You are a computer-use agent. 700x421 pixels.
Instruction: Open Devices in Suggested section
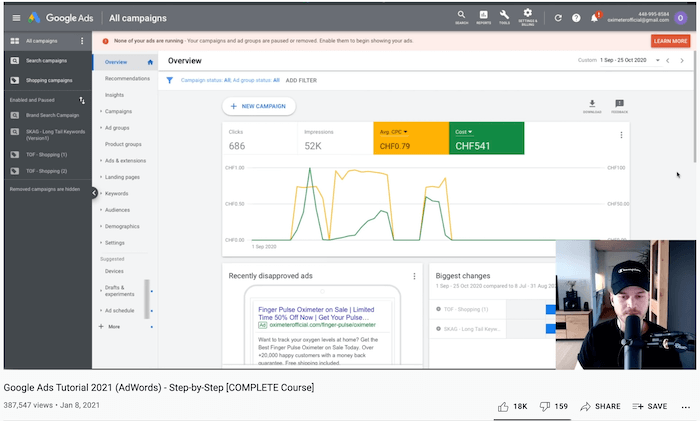pos(114,271)
